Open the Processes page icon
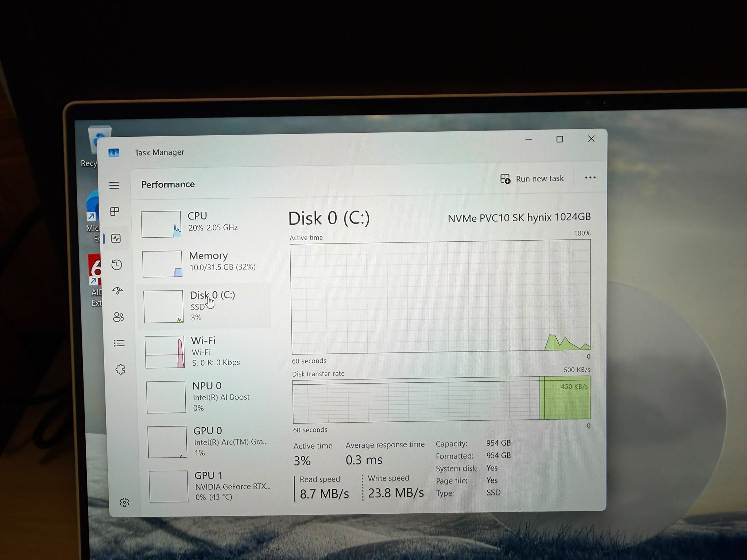Viewport: 747px width, 560px height. click(115, 212)
